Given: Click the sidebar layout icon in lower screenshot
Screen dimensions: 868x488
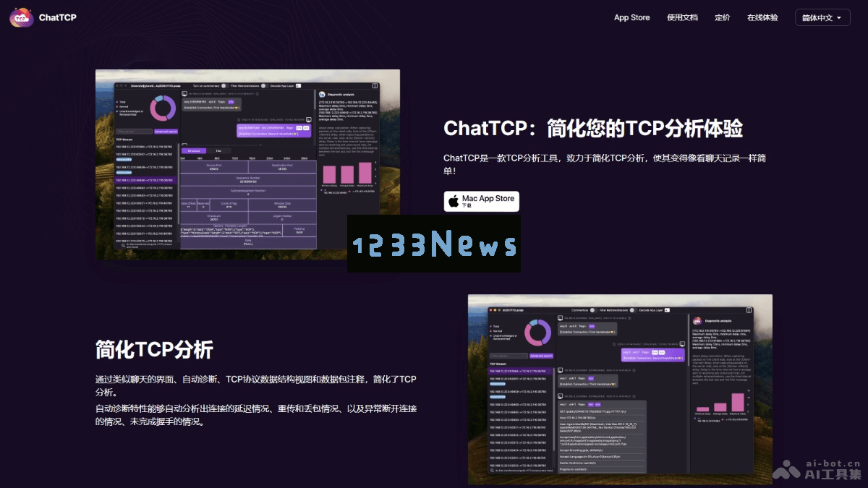Looking at the screenshot, I should tap(749, 310).
